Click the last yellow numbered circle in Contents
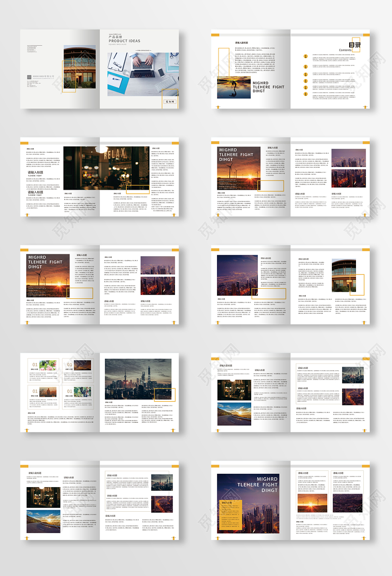Screen dimensions: 392x576 [x=305, y=94]
